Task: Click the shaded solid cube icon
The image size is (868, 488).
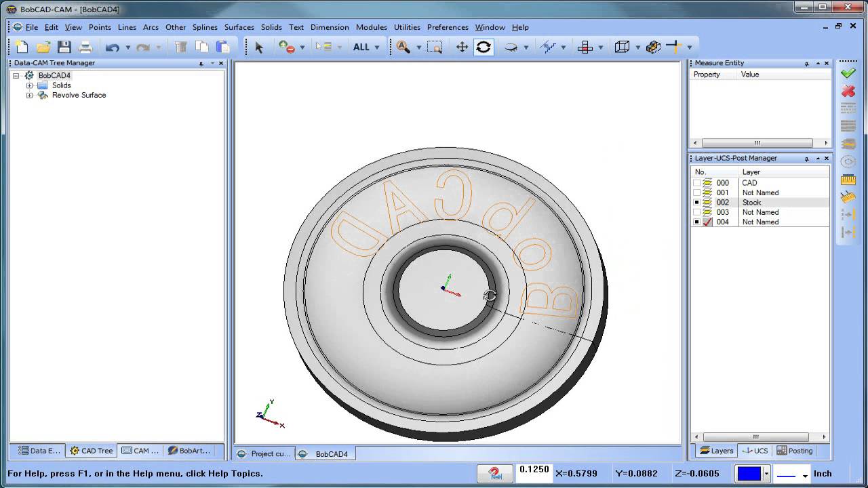Action: tap(653, 47)
